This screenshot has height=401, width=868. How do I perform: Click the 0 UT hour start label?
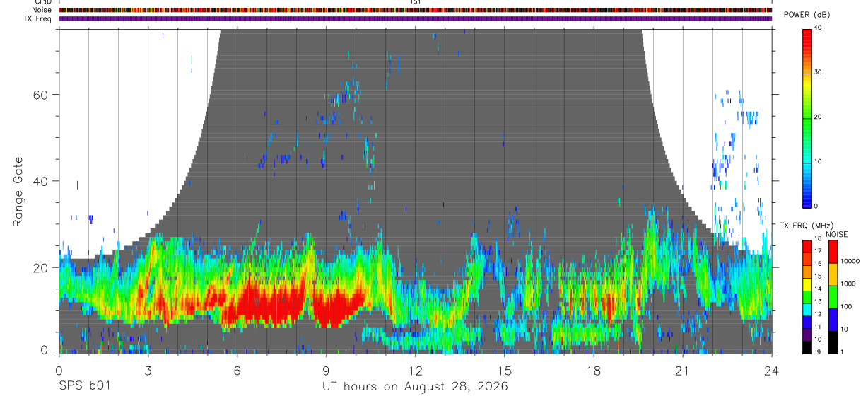pyautogui.click(x=59, y=371)
